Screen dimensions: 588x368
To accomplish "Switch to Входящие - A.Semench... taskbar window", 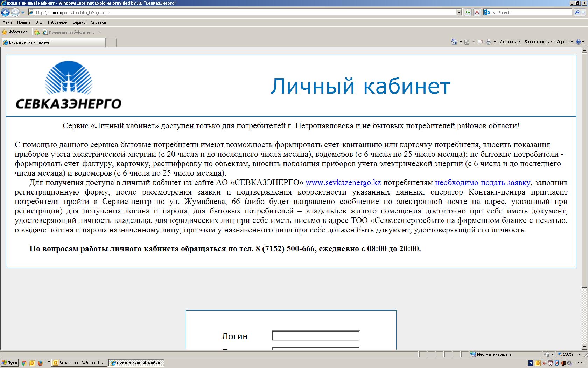I will [79, 363].
